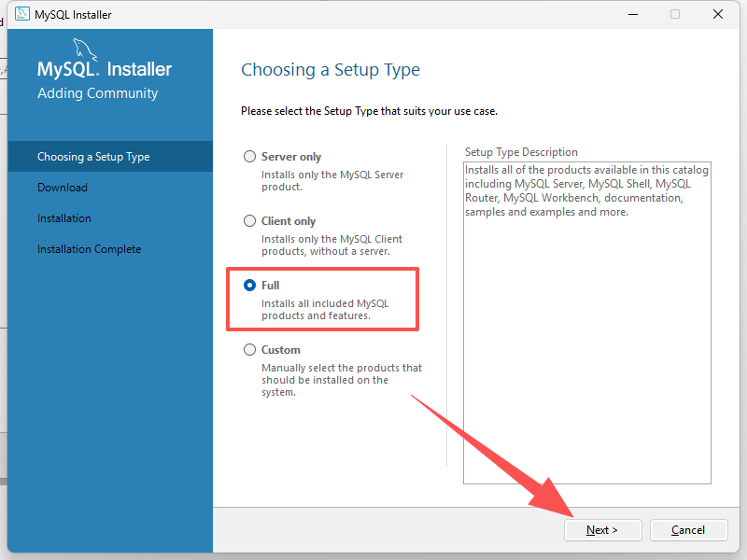Click the Choosing a Setup Type heading
The width and height of the screenshot is (747, 560).
(x=331, y=70)
